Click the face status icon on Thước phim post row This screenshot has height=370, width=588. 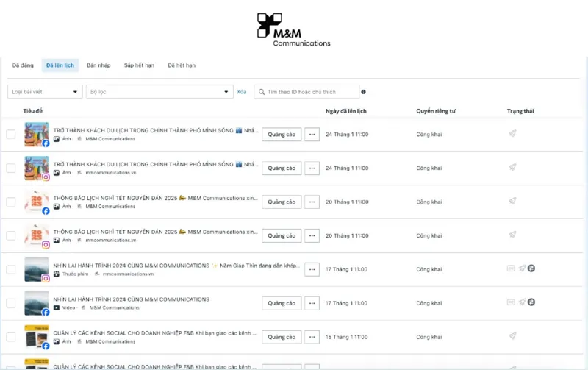531,268
